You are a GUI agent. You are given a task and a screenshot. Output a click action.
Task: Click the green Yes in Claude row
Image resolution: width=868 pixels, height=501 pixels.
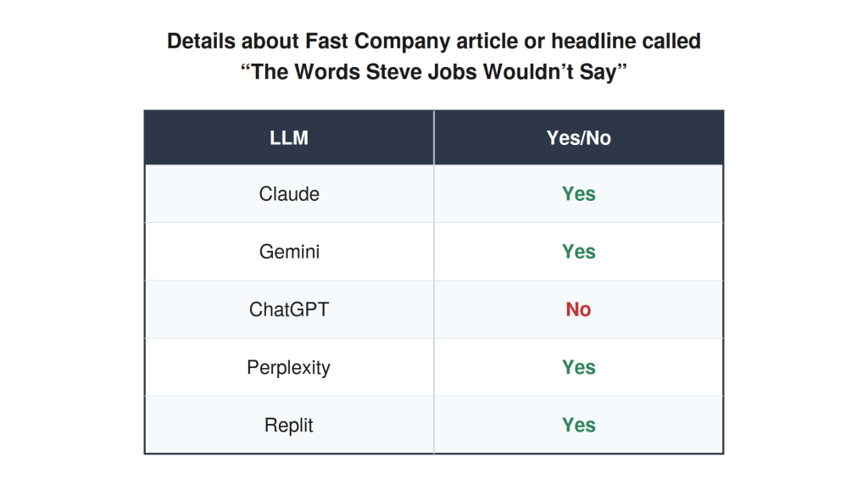click(578, 194)
